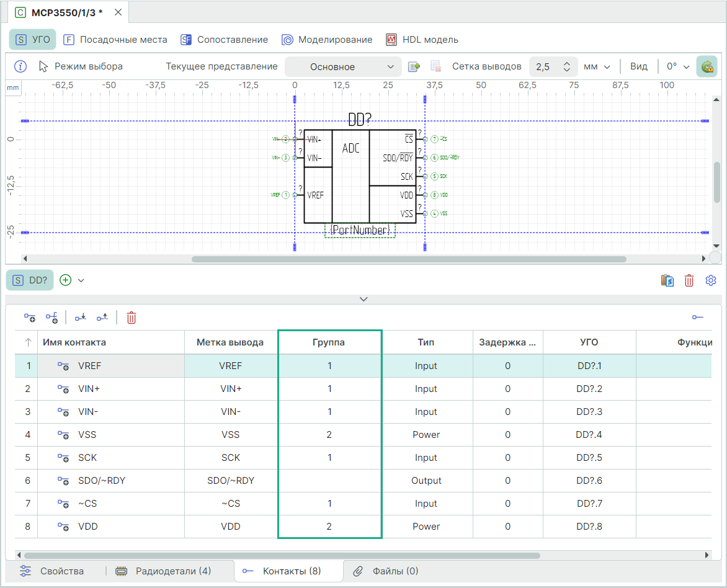727x588 pixels.
Task: Select the DD? symbol chip
Action: point(30,280)
